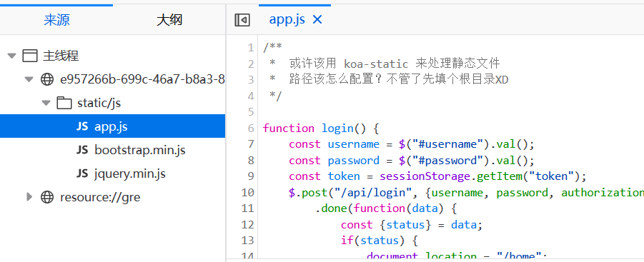Select the resource://gre tree row
This screenshot has width=644, height=262.
[x=112, y=197]
